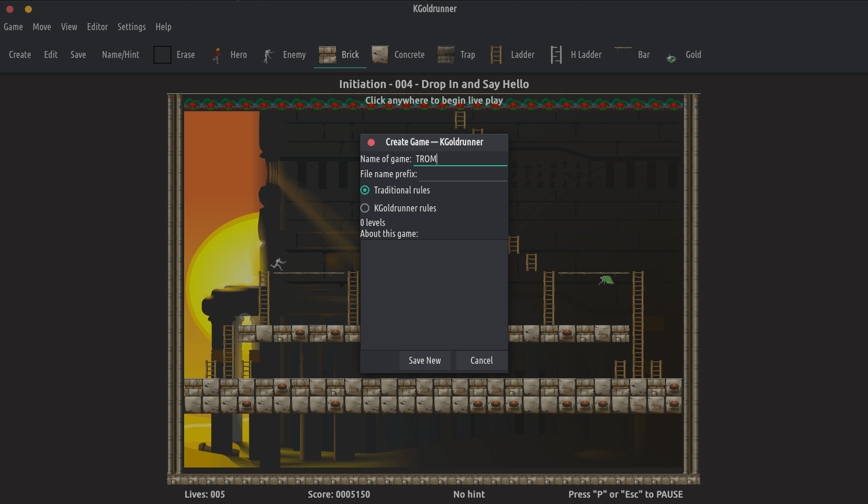This screenshot has height=504, width=868.
Task: Open the Help menu
Action: point(163,27)
